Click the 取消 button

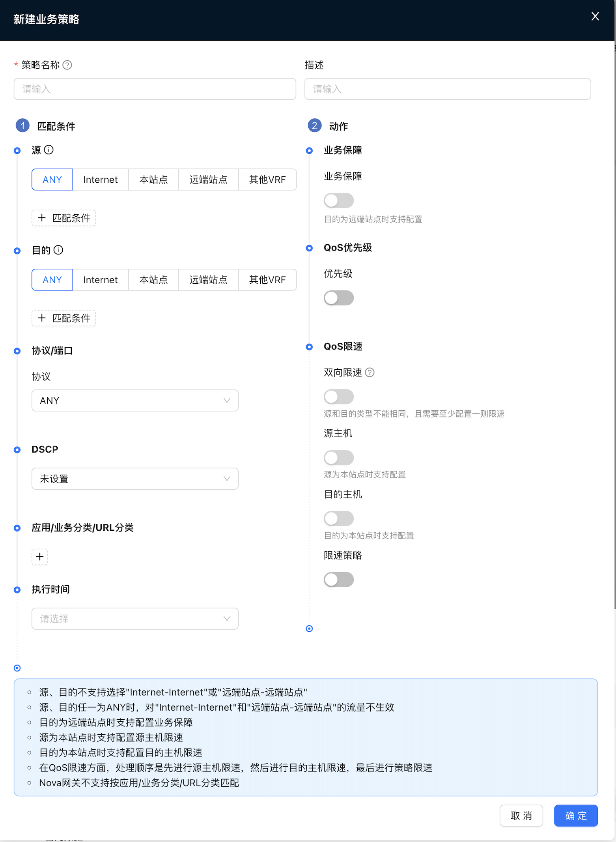(x=521, y=816)
